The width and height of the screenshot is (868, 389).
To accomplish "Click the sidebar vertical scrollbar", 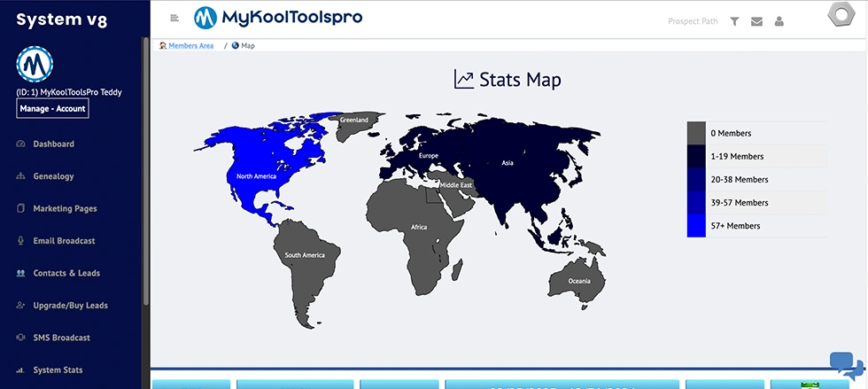I will pos(145,177).
